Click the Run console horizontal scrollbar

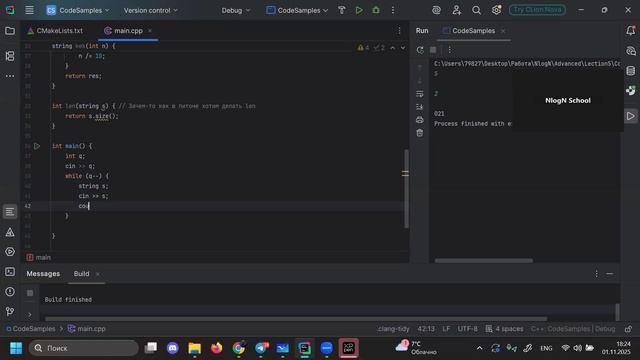pos(484,260)
